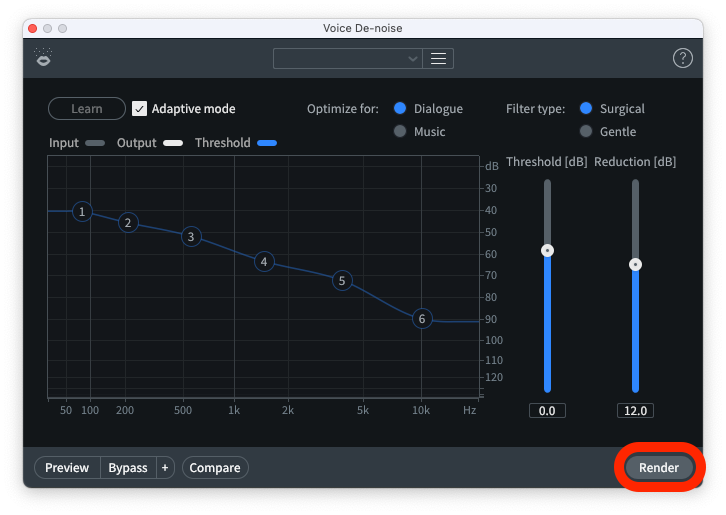726x515 pixels.
Task: Click the plus button beside Bypass
Action: [x=165, y=468]
